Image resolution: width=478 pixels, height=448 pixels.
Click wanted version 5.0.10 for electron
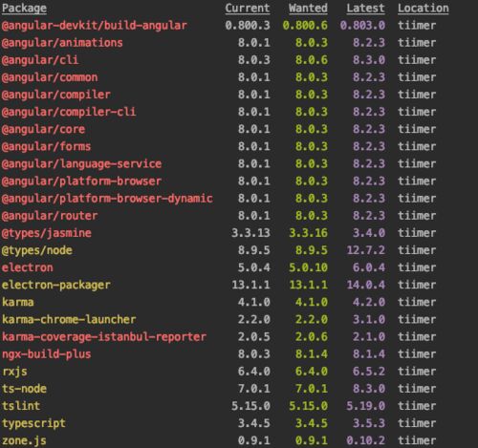(x=308, y=267)
